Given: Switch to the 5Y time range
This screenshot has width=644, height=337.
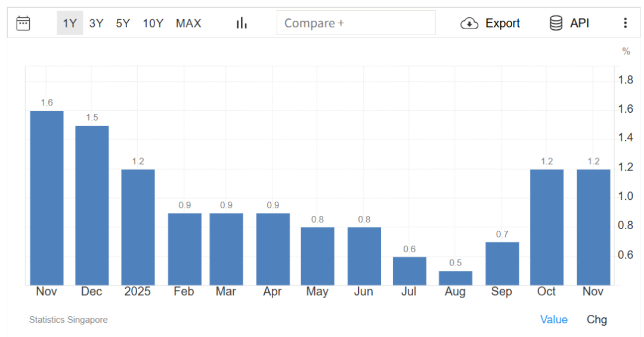Looking at the screenshot, I should pos(123,23).
